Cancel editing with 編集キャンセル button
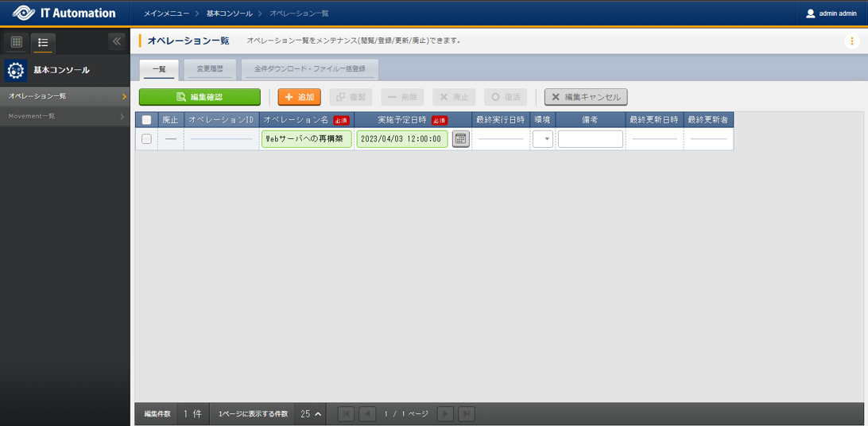The image size is (868, 426). point(586,97)
